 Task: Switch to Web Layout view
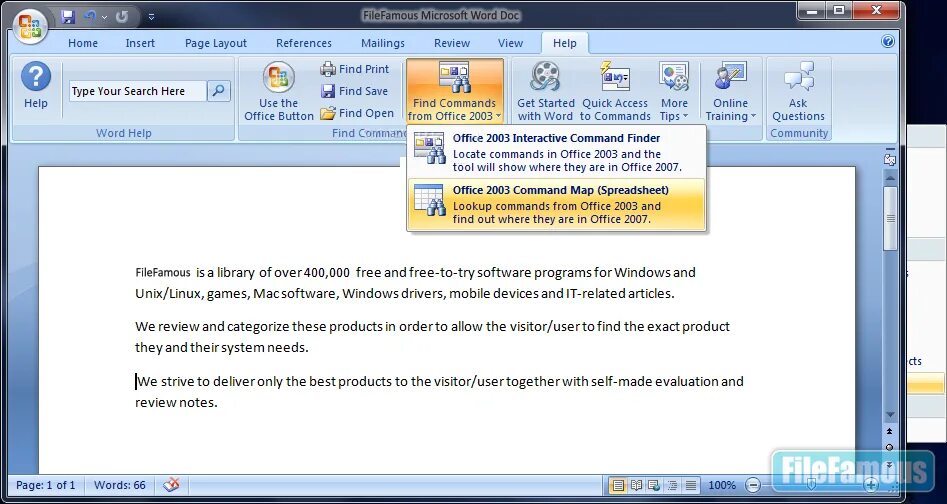[654, 485]
